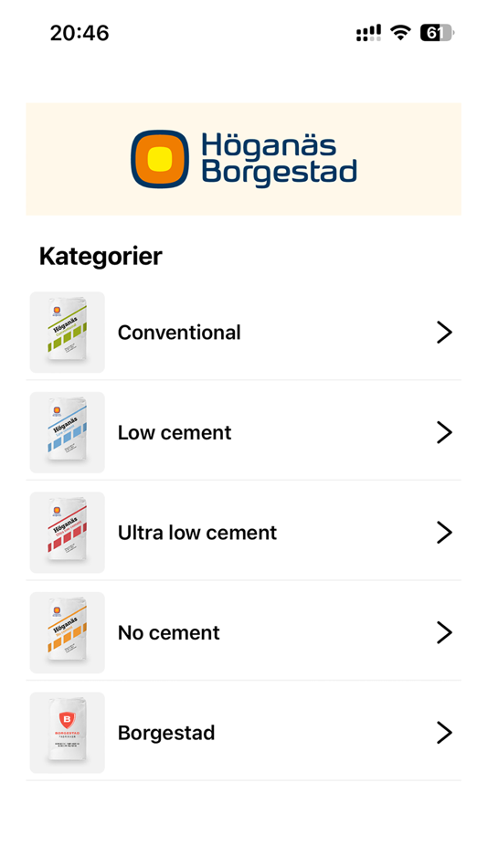
Task: Tap the Low cement blue bag thumbnail
Action: coord(67,432)
